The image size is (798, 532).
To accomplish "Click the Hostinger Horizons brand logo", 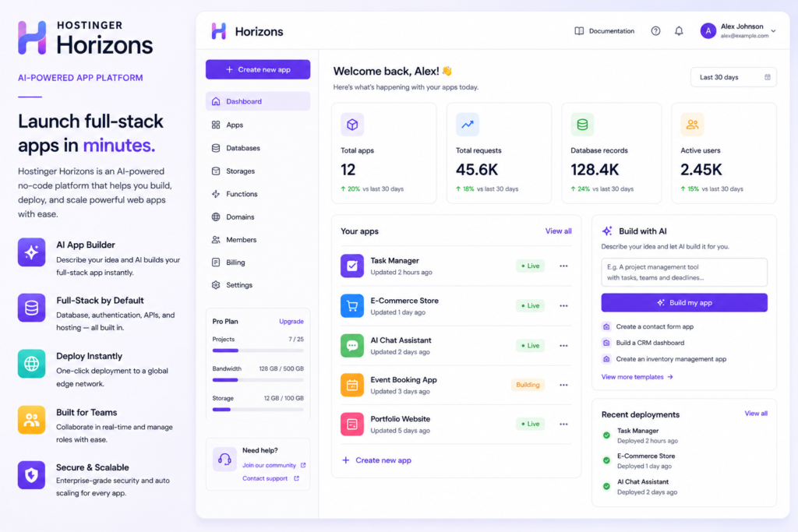I will 86,37.
